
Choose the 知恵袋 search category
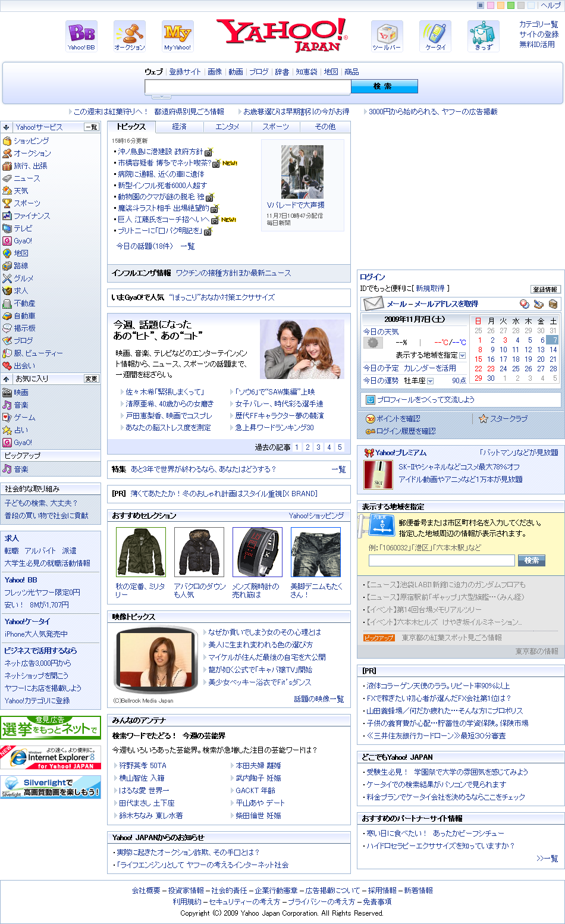click(306, 72)
